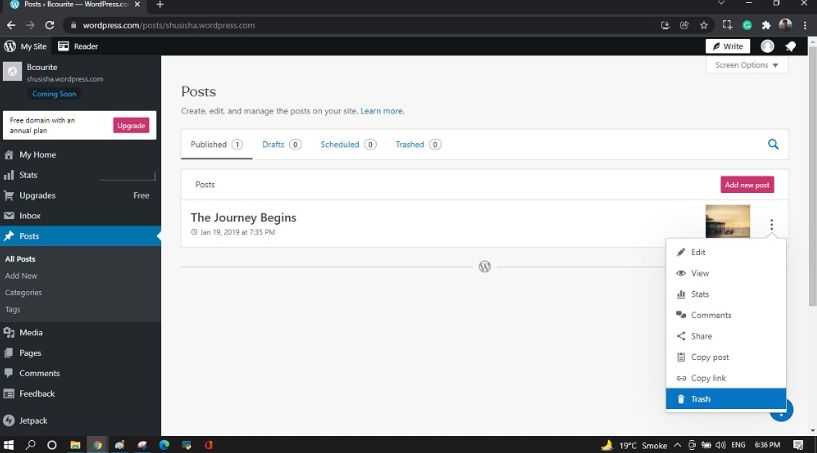The image size is (817, 453).
Task: Show hidden system tray icons chevron
Action: (x=677, y=445)
